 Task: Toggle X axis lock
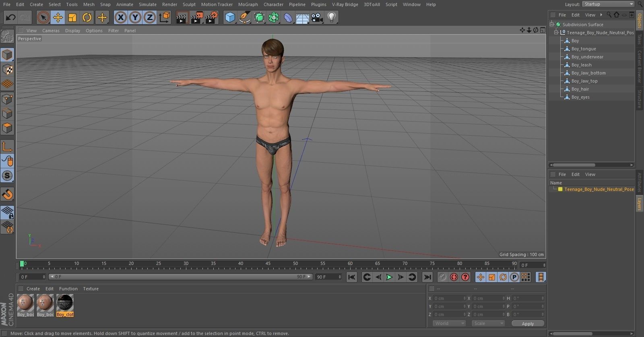pos(120,17)
